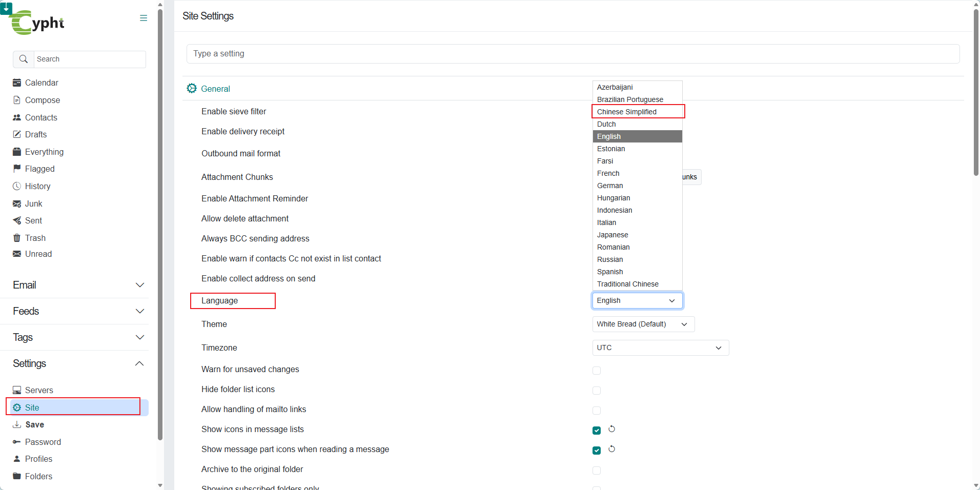Enable Hide folder list icons checkbox
Image resolution: width=980 pixels, height=490 pixels.
point(597,391)
